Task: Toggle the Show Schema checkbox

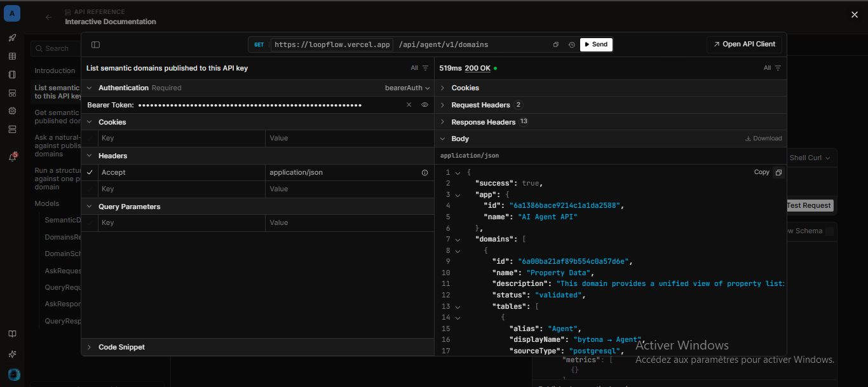Action: [829, 231]
